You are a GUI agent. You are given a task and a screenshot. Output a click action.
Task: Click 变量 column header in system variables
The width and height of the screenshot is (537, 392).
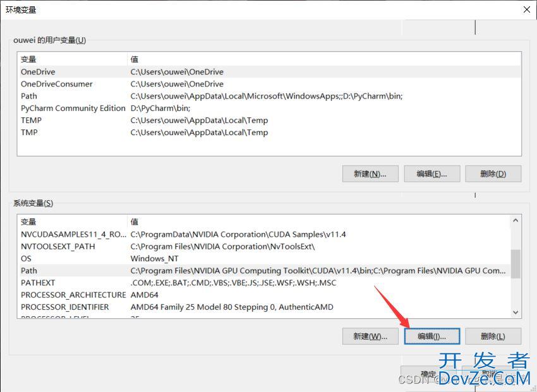click(72, 222)
